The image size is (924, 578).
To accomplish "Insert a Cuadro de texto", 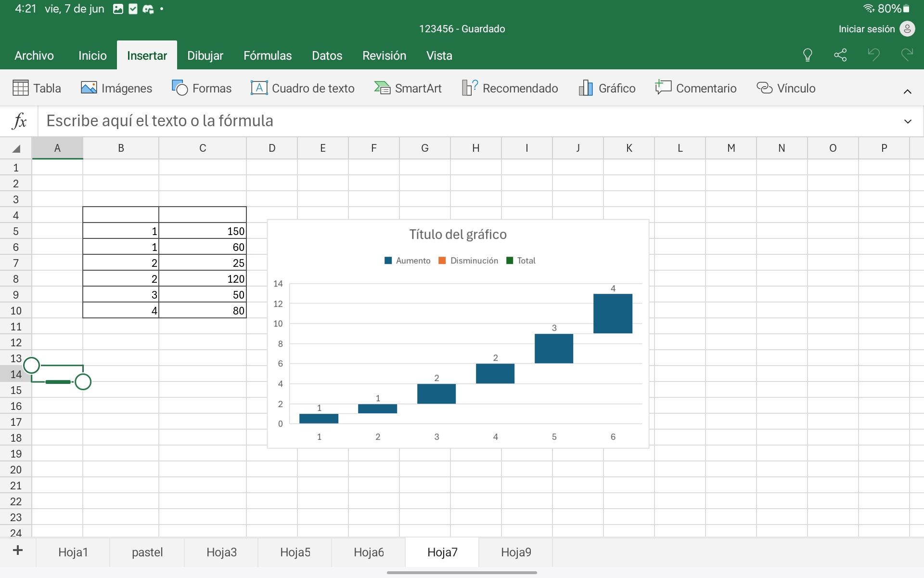I will (303, 88).
